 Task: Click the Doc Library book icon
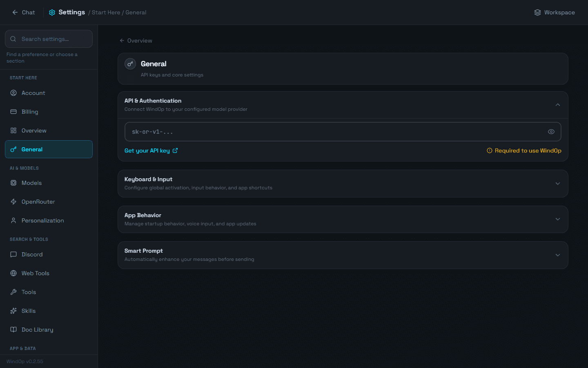click(x=13, y=330)
